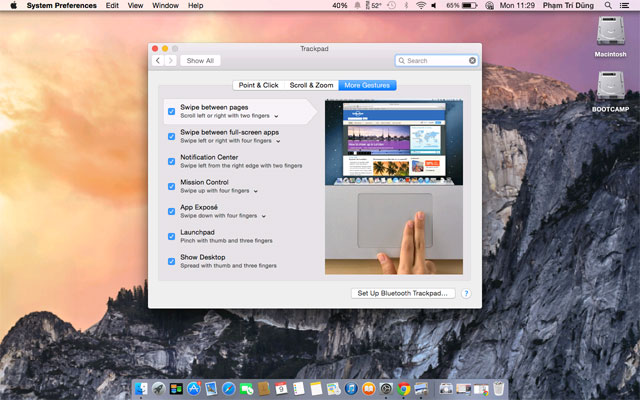Screen dimensions: 640x400
Task: Click toolbar forward arrow button
Action: click(171, 60)
